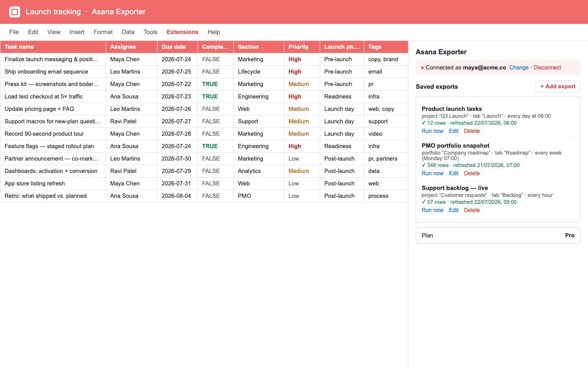This screenshot has width=588, height=368.
Task: Select cell 'Feature flags — staged rollout plan'
Action: [53, 146]
